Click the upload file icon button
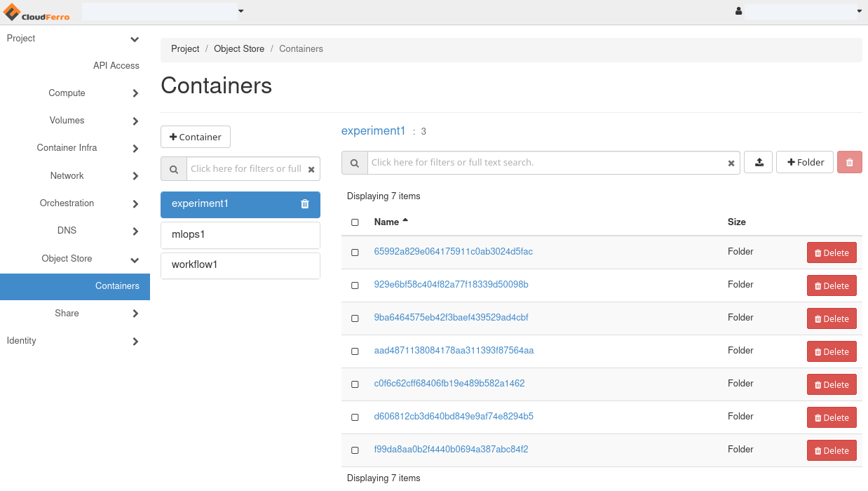The width and height of the screenshot is (868, 491). [759, 162]
